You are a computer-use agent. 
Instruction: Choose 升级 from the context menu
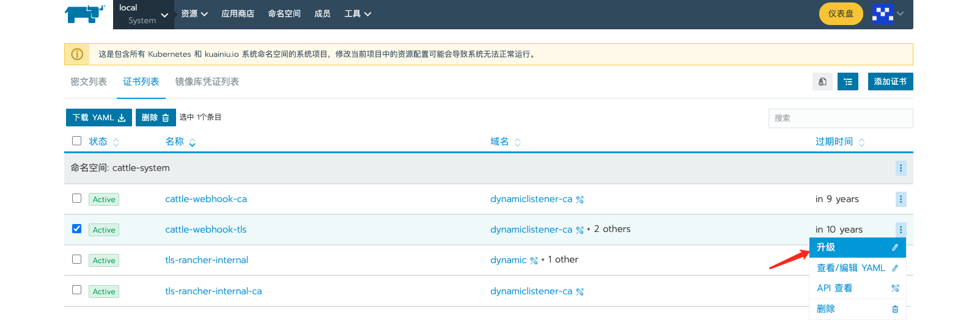857,247
